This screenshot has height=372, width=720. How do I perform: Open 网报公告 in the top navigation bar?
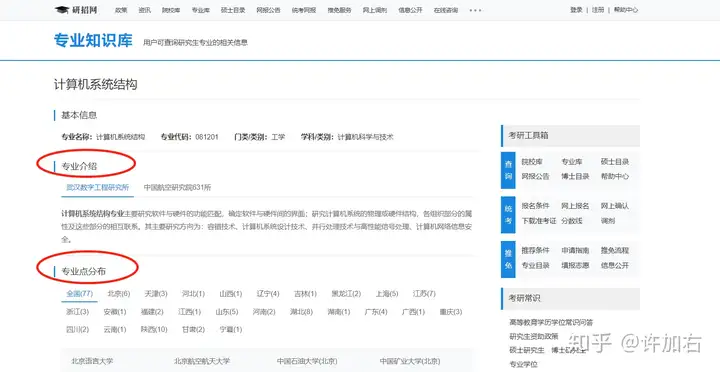click(x=268, y=10)
